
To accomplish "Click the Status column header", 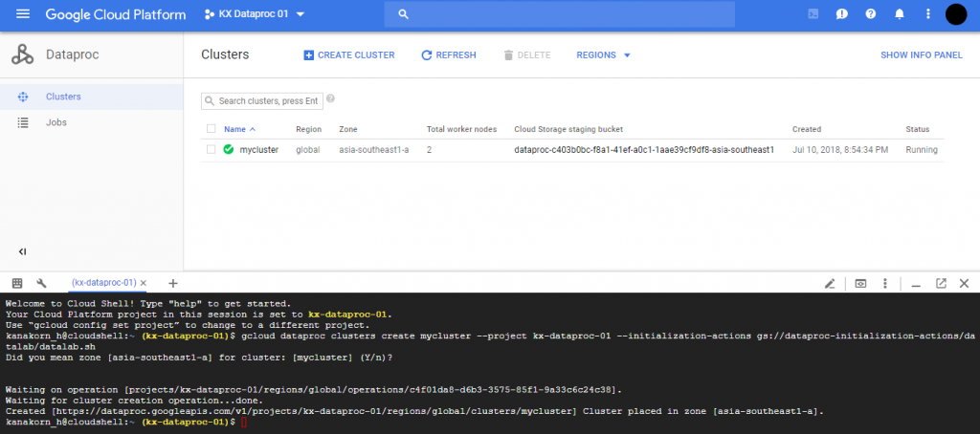I will tap(918, 129).
